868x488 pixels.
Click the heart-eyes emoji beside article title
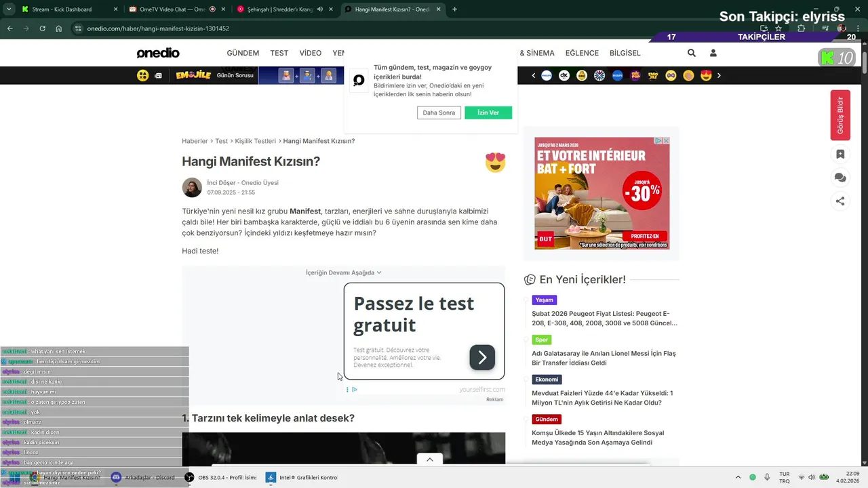tap(496, 162)
